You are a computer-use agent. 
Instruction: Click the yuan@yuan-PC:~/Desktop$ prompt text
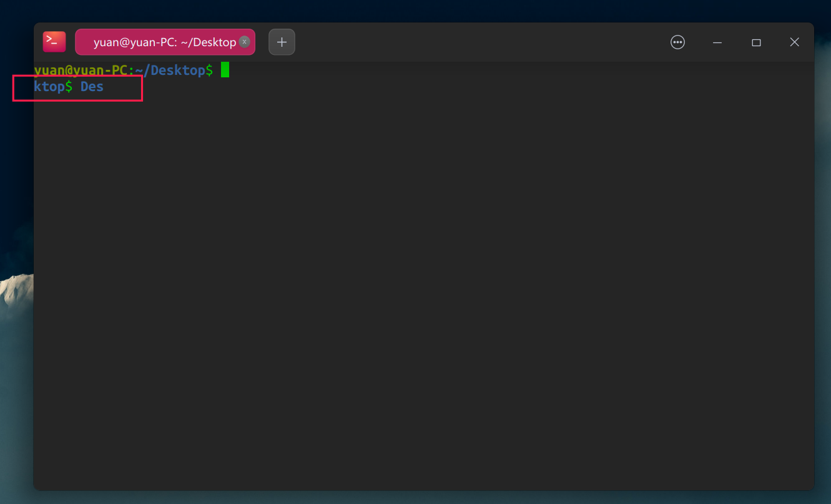[124, 70]
